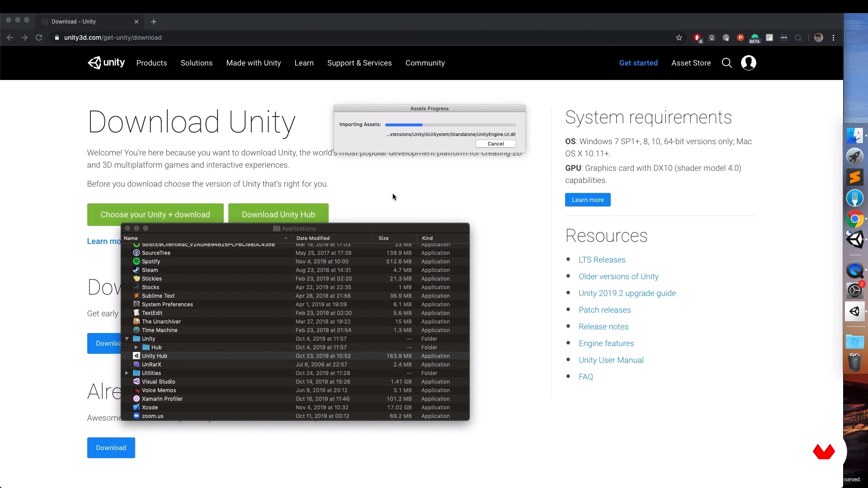Image resolution: width=868 pixels, height=488 pixels.
Task: Sort Finder list by Name column
Action: point(206,238)
